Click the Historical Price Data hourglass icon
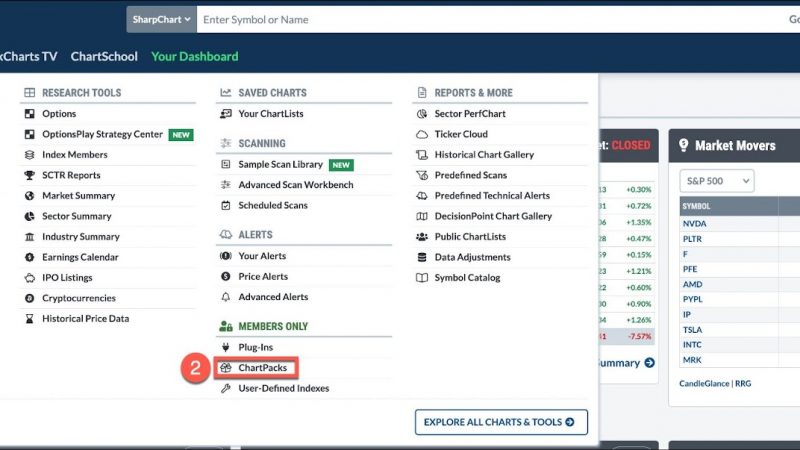 tap(30, 318)
